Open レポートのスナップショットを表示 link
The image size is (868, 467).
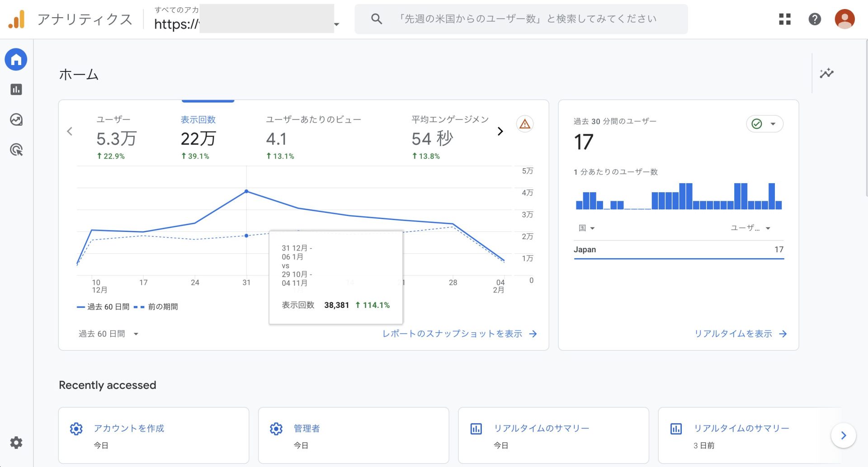click(x=452, y=334)
